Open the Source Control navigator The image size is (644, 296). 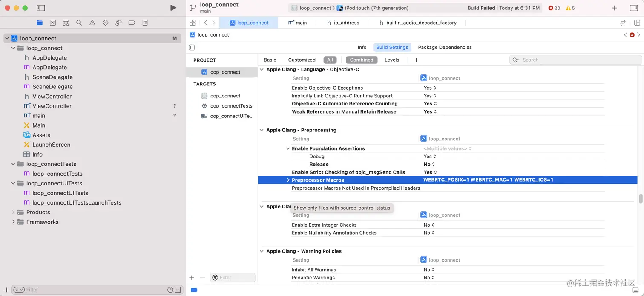pyautogui.click(x=52, y=23)
